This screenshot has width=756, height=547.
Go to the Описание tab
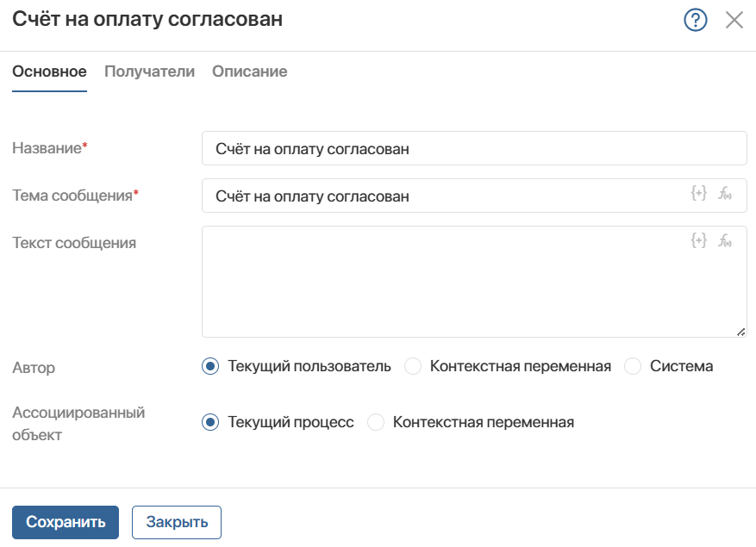click(250, 71)
